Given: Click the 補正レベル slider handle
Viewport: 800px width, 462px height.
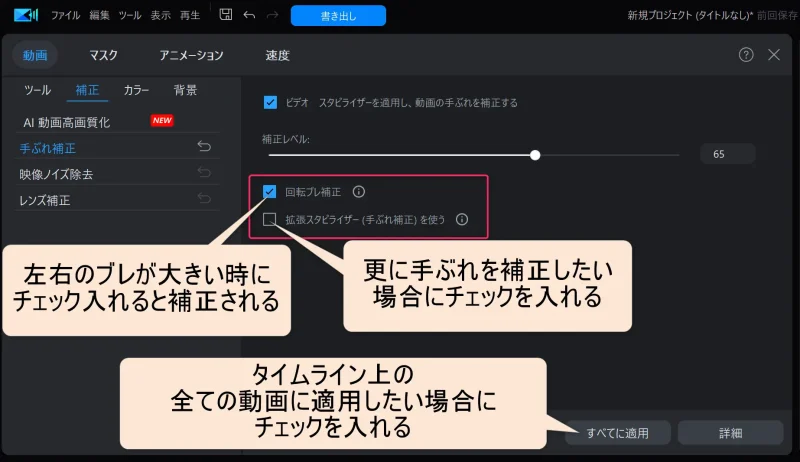Looking at the screenshot, I should point(535,155).
